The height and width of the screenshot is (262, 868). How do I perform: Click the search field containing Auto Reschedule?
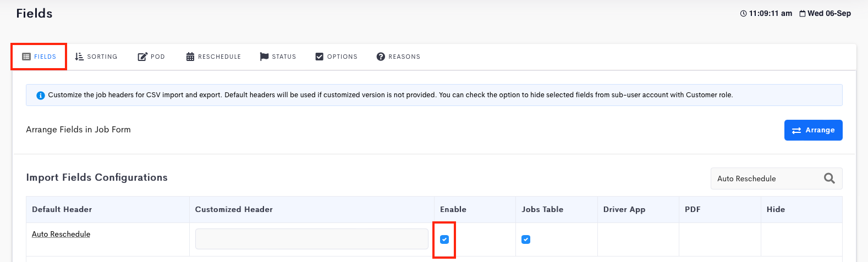(765, 179)
